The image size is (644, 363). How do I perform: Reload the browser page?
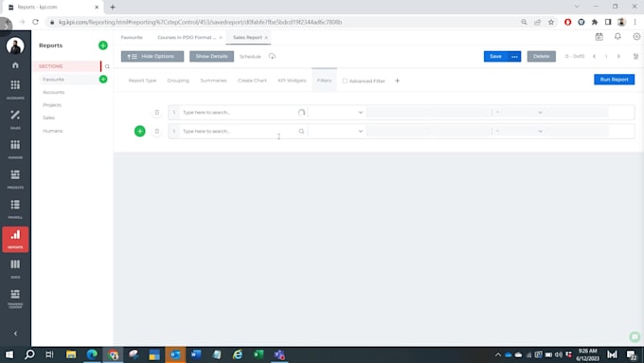click(35, 22)
